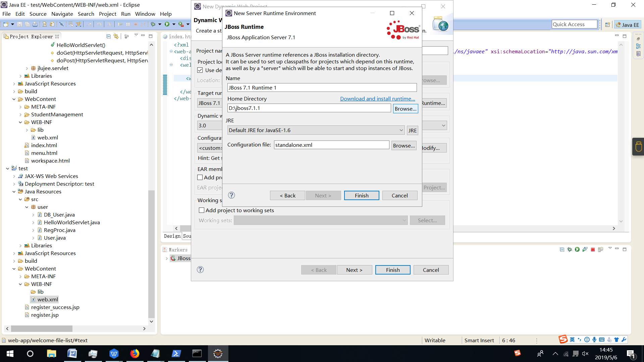Toggle Add project to working sets checkbox
The height and width of the screenshot is (362, 644).
(x=202, y=210)
